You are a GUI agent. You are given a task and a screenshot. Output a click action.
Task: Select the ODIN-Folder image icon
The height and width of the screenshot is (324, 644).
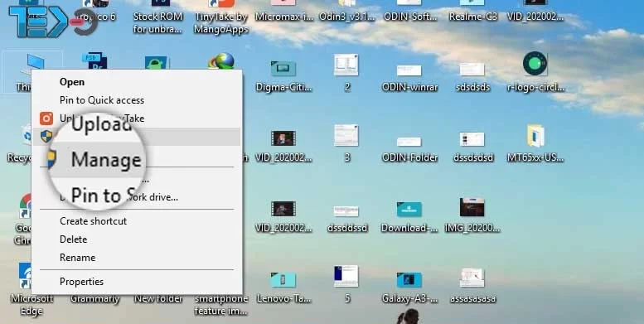pos(409,142)
